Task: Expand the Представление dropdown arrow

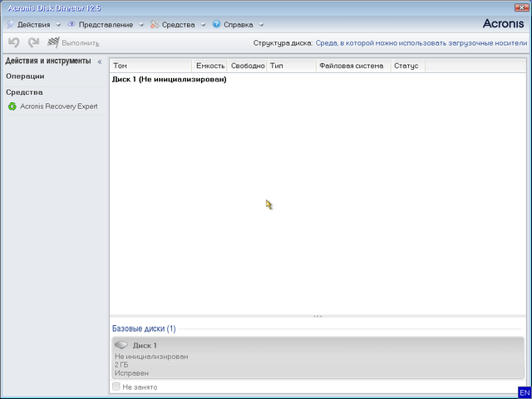Action: (x=141, y=25)
